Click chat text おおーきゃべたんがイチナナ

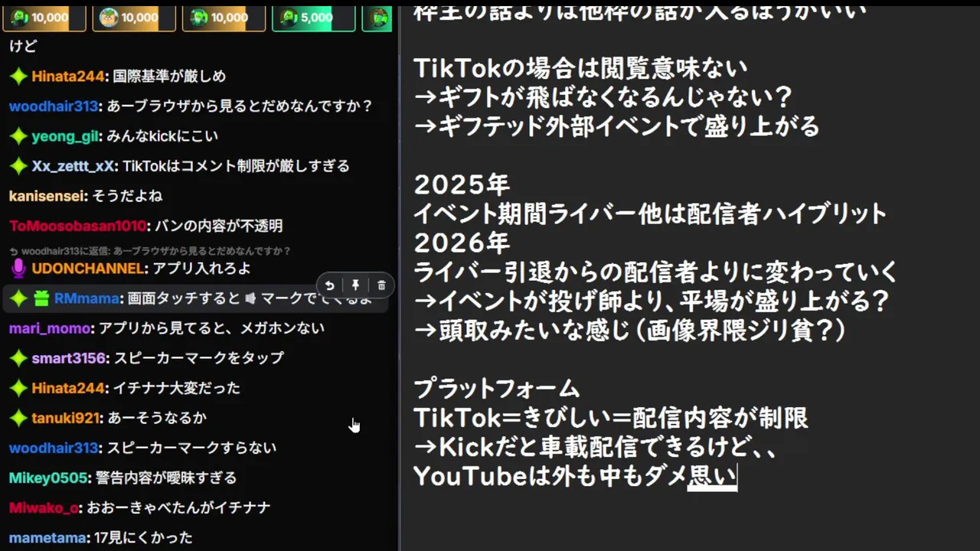[x=178, y=507]
